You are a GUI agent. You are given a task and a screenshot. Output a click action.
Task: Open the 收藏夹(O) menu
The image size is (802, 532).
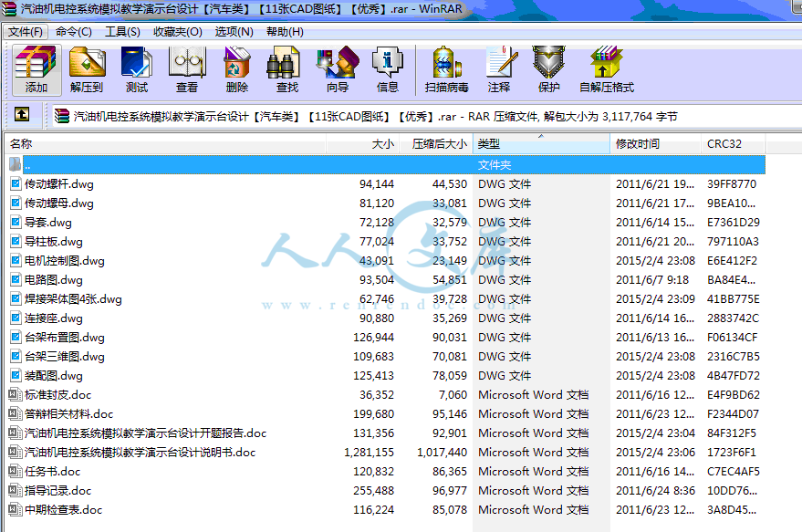tap(178, 32)
